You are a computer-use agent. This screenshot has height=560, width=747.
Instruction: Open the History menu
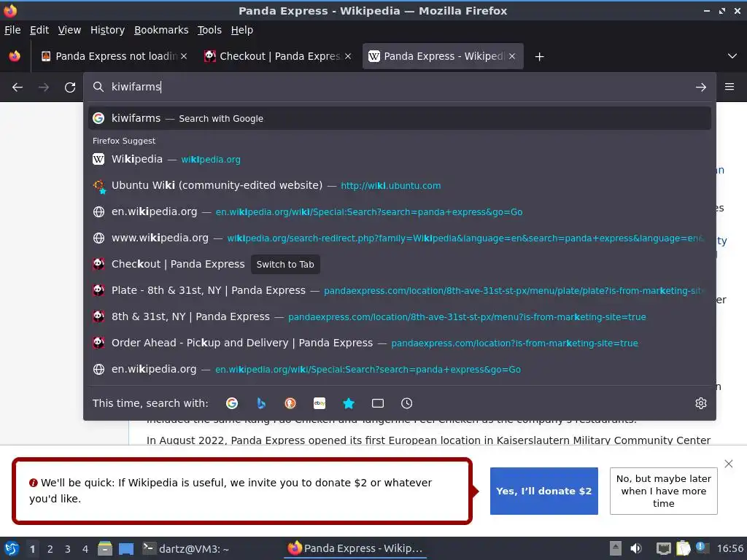tap(108, 30)
